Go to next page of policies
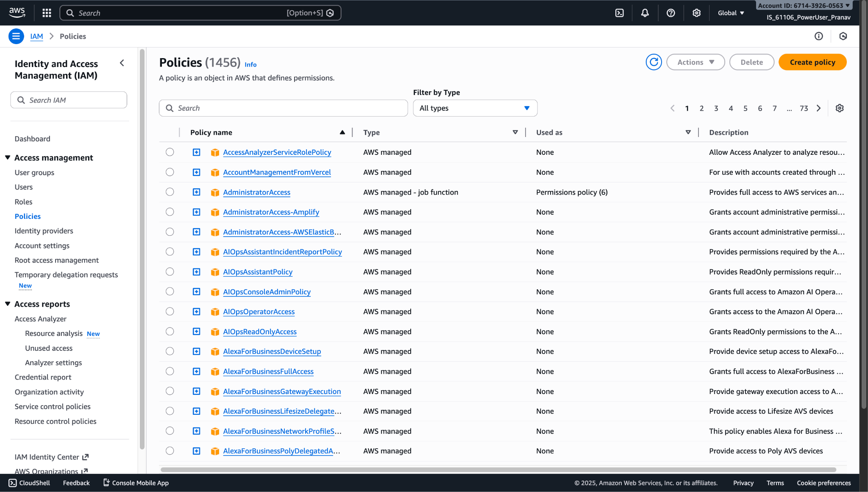 (818, 108)
